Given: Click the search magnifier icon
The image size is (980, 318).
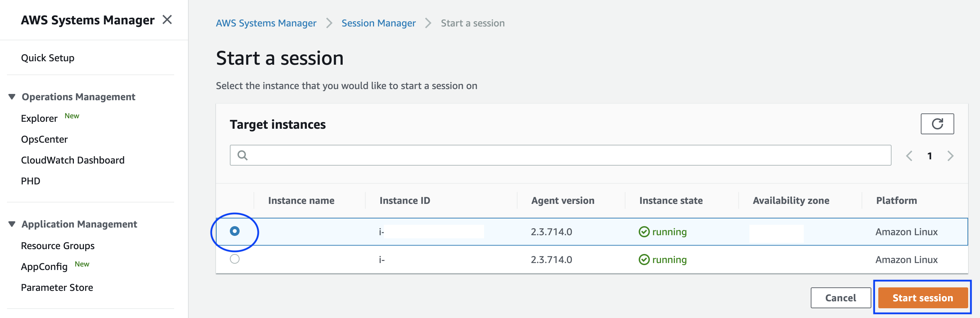Looking at the screenshot, I should pyautogui.click(x=242, y=155).
